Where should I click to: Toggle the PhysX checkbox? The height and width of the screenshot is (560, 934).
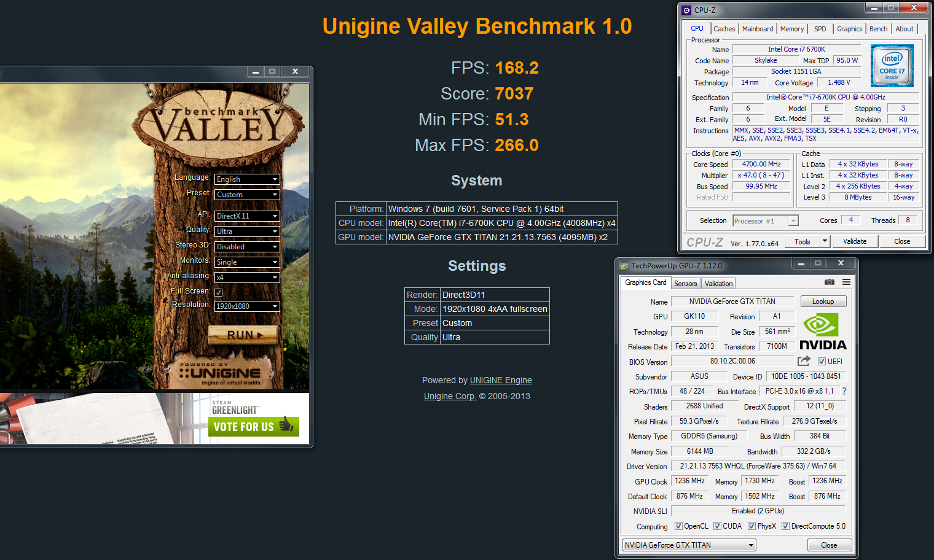coord(752,526)
